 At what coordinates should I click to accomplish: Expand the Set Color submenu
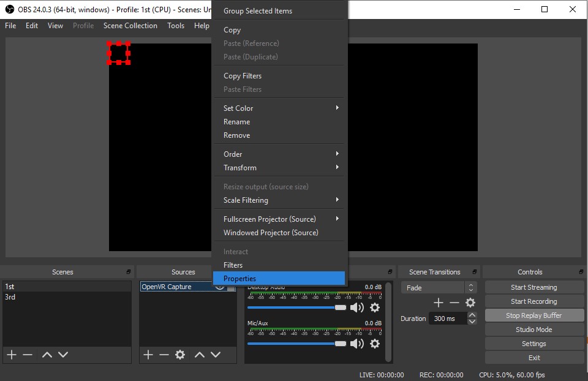[x=279, y=108]
